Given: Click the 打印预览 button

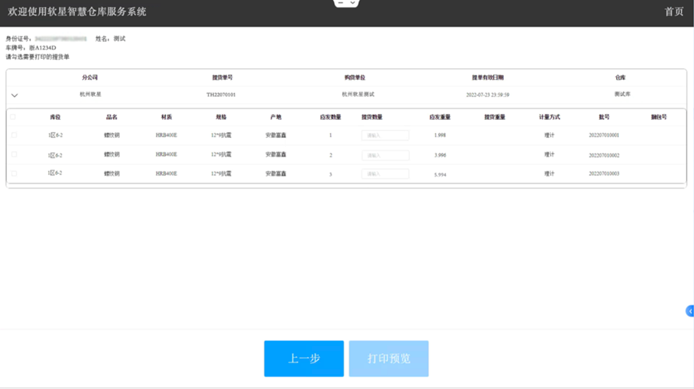Looking at the screenshot, I should [389, 358].
